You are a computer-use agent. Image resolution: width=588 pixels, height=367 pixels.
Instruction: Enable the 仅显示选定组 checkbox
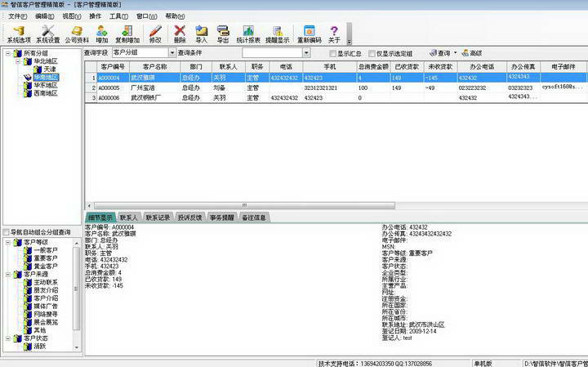coord(372,54)
